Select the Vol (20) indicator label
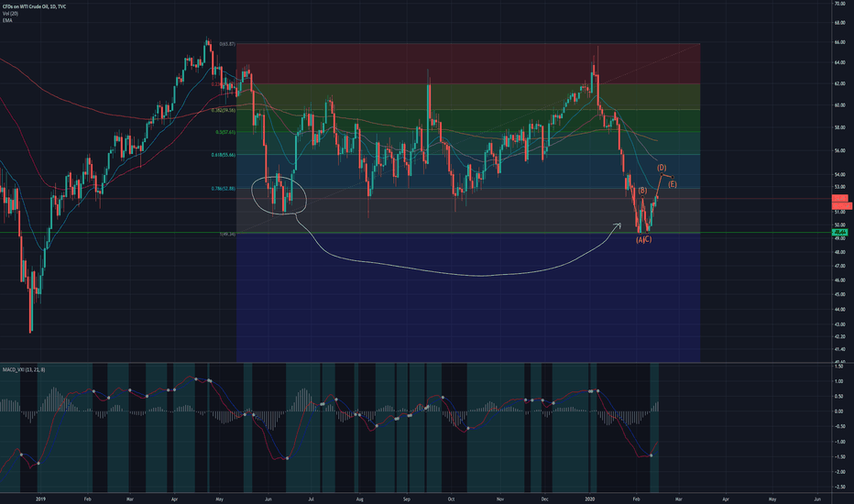The width and height of the screenshot is (854, 504). pos(10,14)
